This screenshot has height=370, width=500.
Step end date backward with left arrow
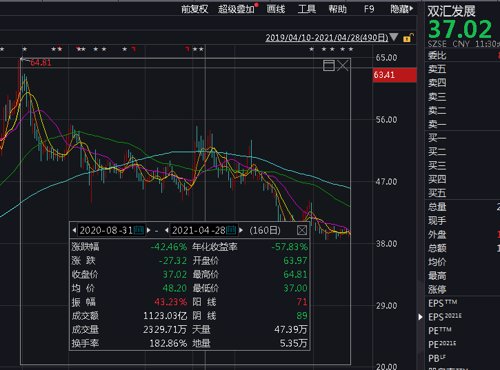tap(167, 230)
